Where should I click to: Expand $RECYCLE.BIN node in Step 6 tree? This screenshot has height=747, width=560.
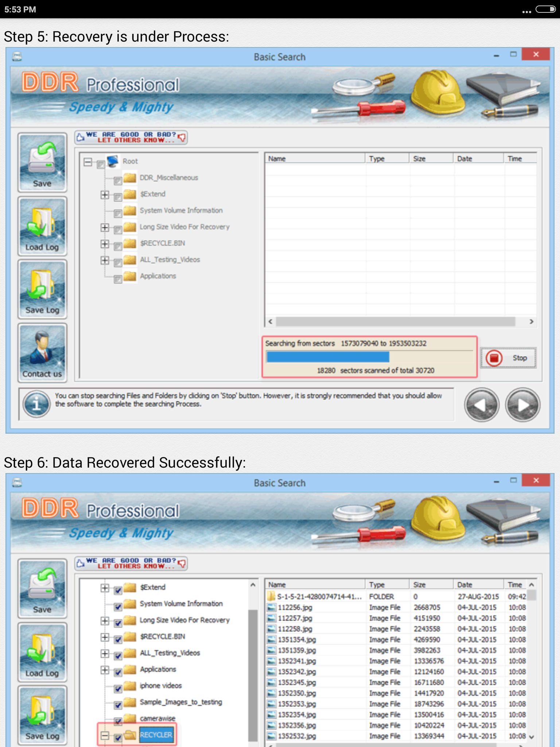pyautogui.click(x=105, y=637)
